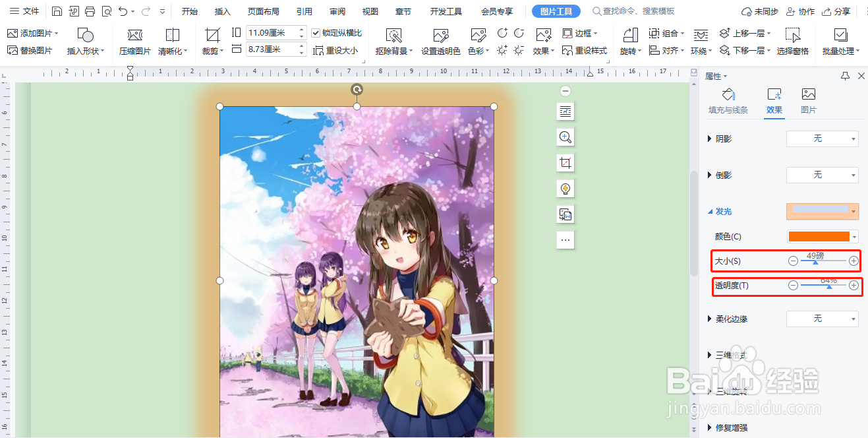Click the Print icon in quick toolbar

(90, 11)
